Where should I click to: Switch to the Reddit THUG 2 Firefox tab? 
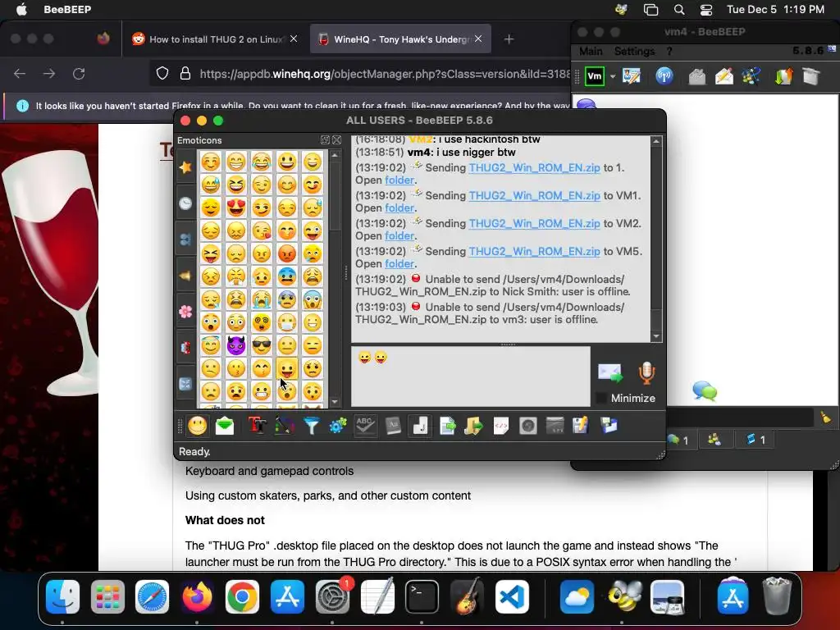pyautogui.click(x=215, y=39)
